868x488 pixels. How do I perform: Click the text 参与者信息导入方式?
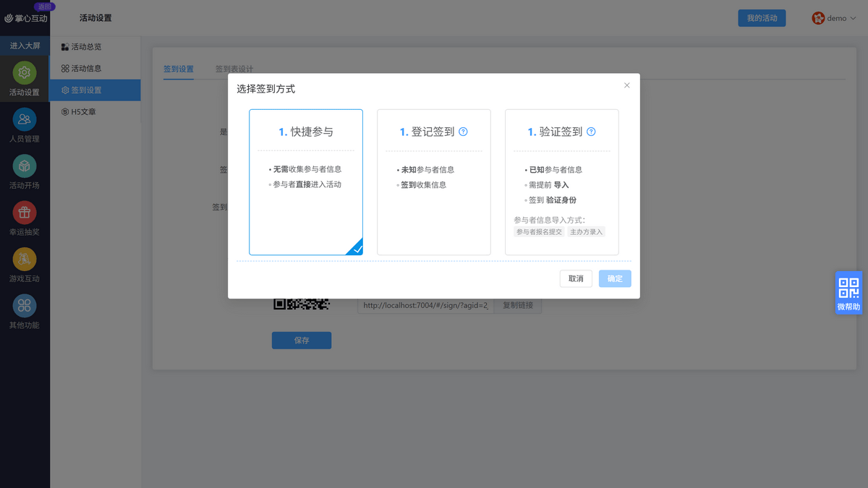550,220
